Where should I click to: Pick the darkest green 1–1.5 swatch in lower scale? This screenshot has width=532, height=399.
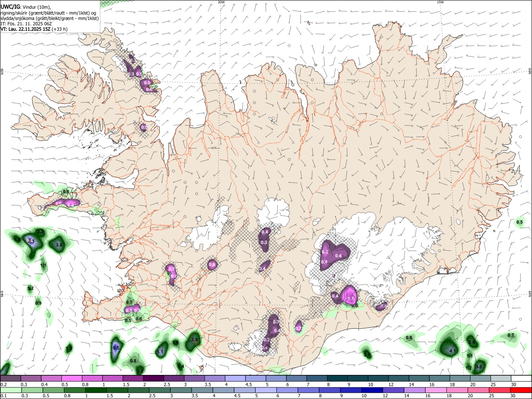tap(96, 390)
